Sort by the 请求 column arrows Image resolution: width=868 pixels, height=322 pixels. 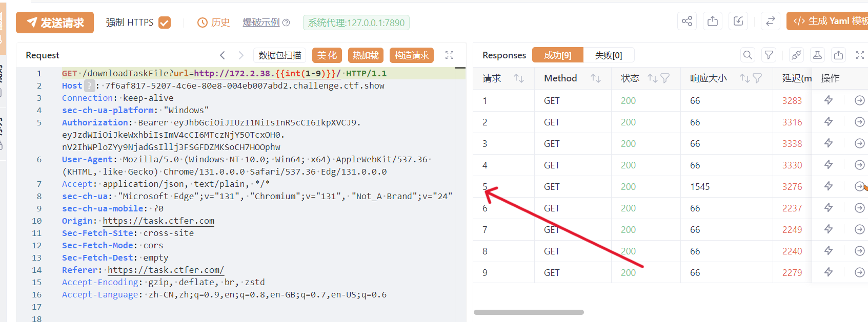519,78
